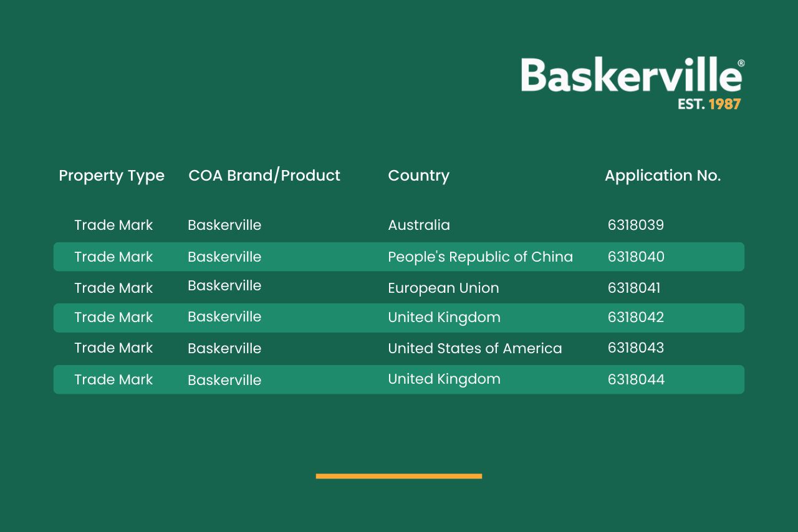This screenshot has width=798, height=532.
Task: Open application number 6318039
Action: pyautogui.click(x=635, y=225)
